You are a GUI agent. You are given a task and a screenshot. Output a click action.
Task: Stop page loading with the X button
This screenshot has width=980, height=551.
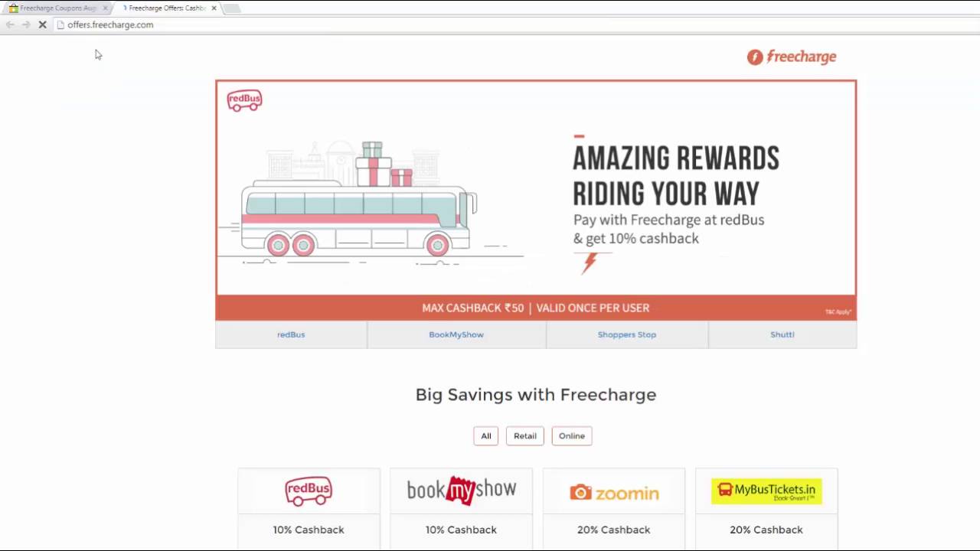43,24
